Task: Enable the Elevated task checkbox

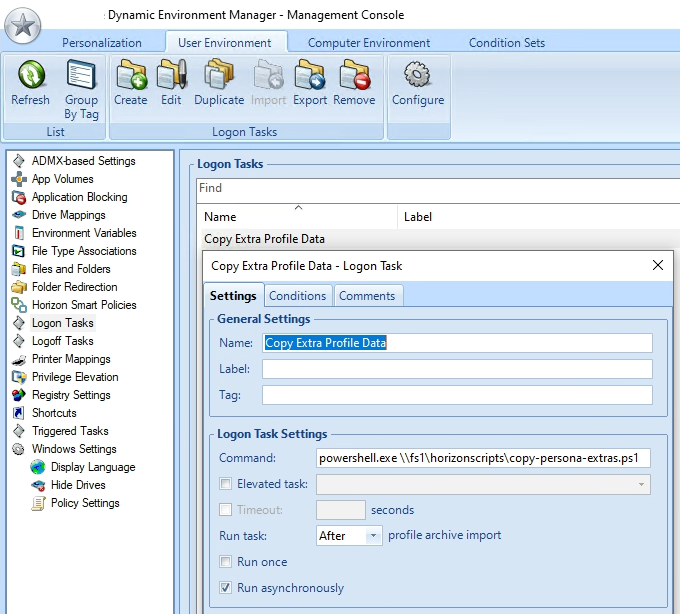Action: point(226,483)
